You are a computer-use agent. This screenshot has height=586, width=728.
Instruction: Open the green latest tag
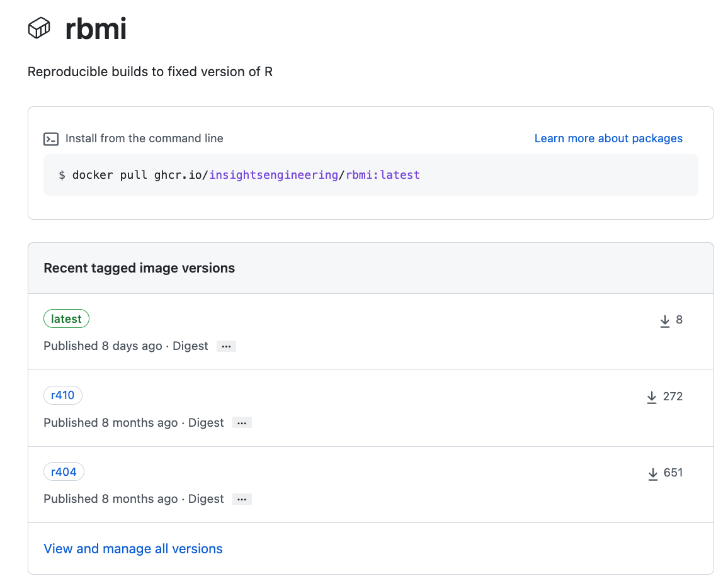click(x=66, y=319)
